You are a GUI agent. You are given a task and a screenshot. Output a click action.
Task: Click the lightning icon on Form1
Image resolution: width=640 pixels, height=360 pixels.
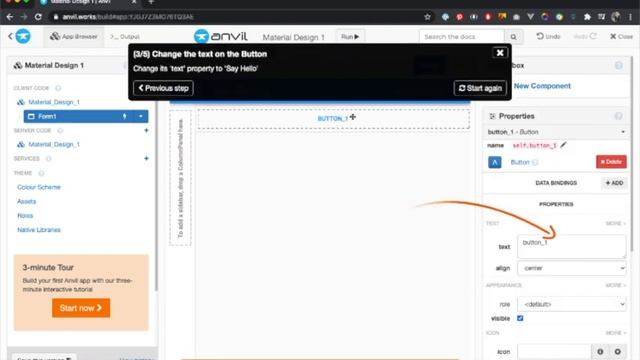(x=124, y=116)
